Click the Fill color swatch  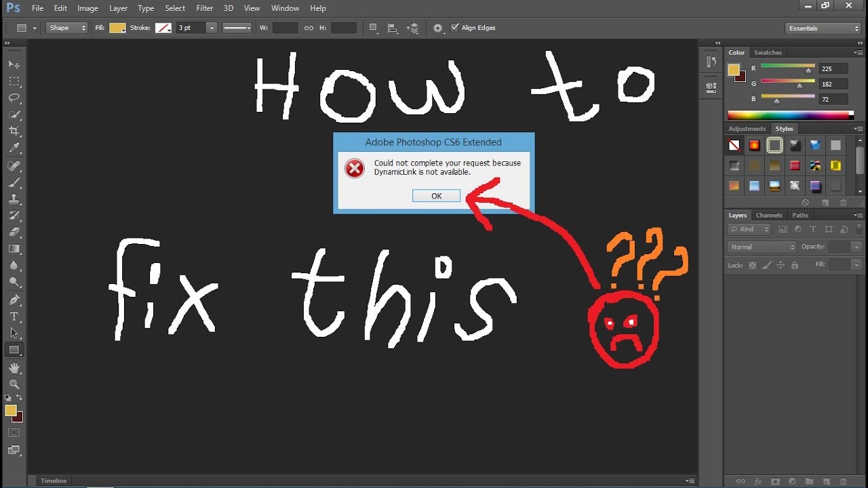click(x=117, y=28)
